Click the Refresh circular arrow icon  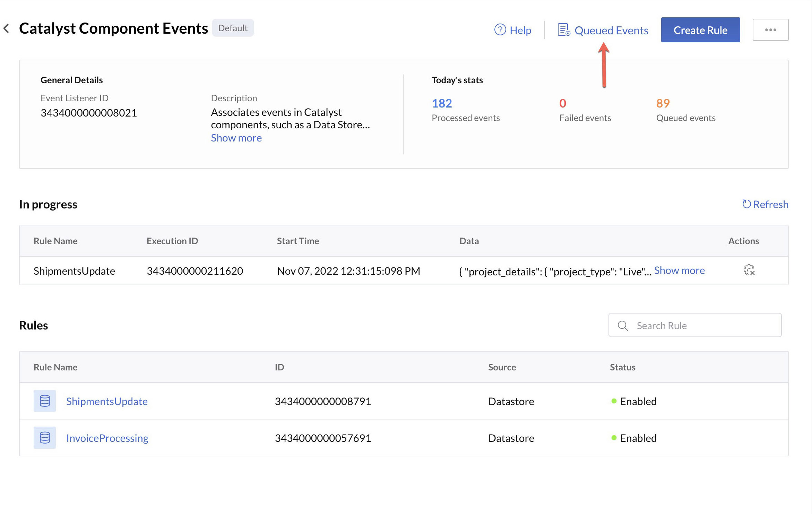(746, 204)
